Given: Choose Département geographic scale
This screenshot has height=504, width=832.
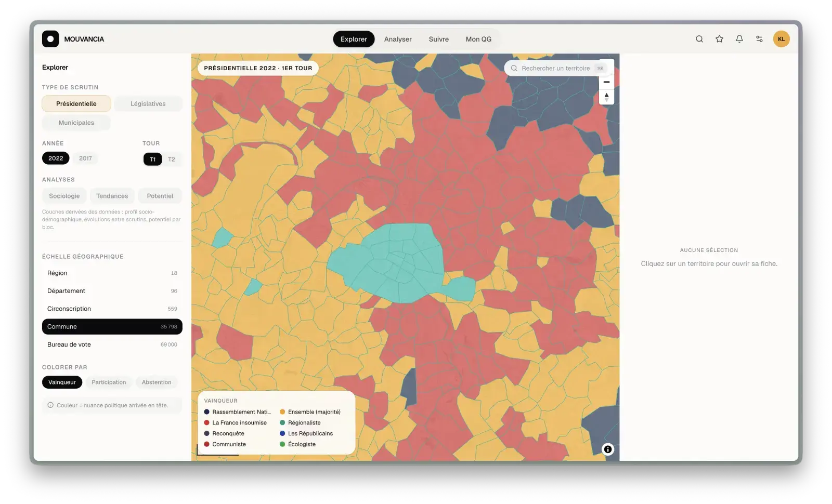Looking at the screenshot, I should (112, 291).
